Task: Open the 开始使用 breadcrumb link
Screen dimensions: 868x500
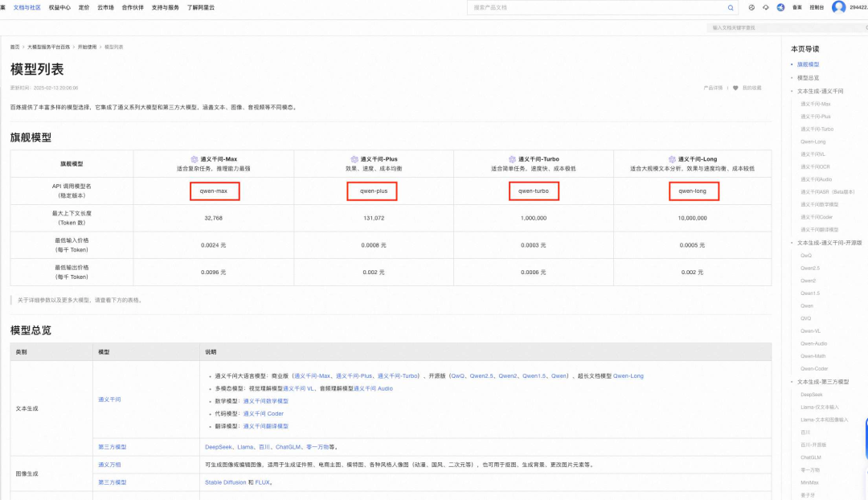Action: point(87,47)
